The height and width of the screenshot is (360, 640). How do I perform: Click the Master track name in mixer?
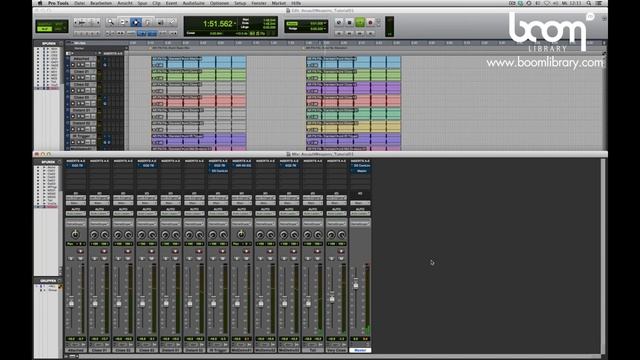(x=360, y=350)
